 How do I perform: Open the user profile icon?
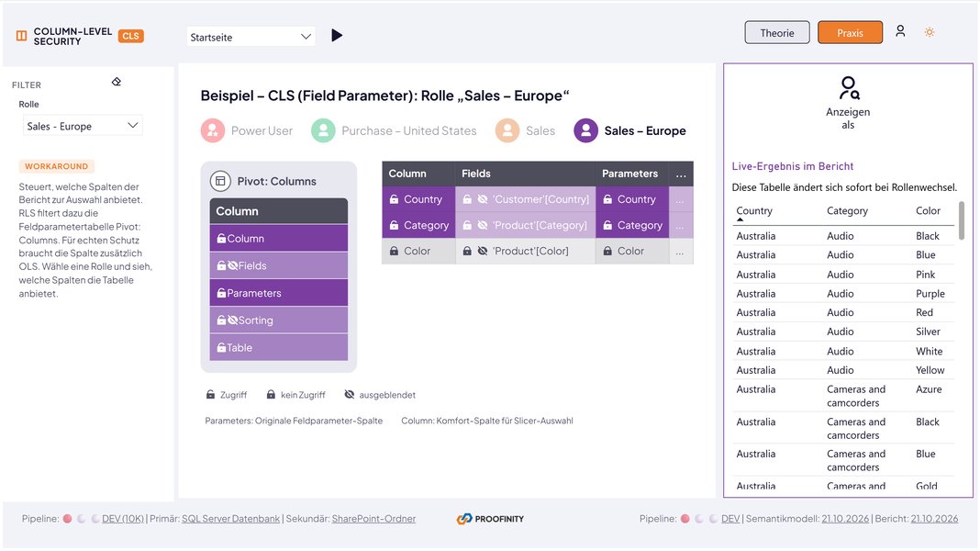900,31
